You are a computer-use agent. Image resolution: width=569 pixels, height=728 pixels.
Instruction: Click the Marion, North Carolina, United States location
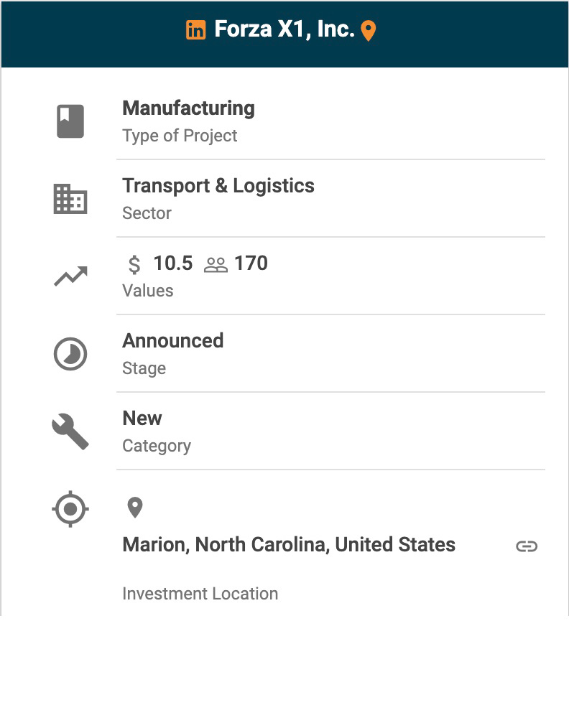[289, 545]
